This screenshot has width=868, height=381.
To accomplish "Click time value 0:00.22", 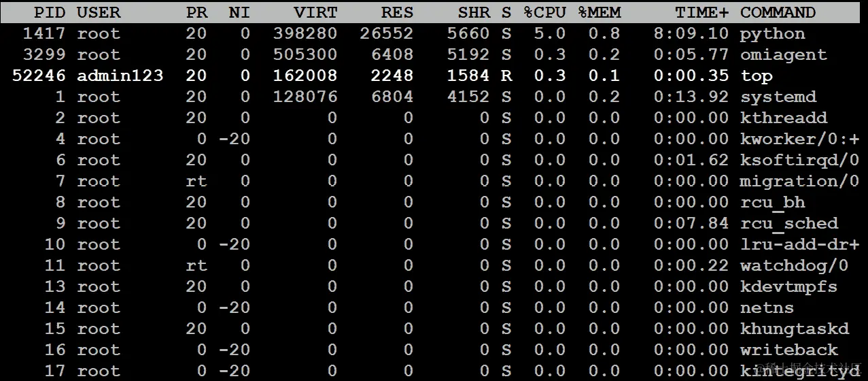I will coord(691,266).
